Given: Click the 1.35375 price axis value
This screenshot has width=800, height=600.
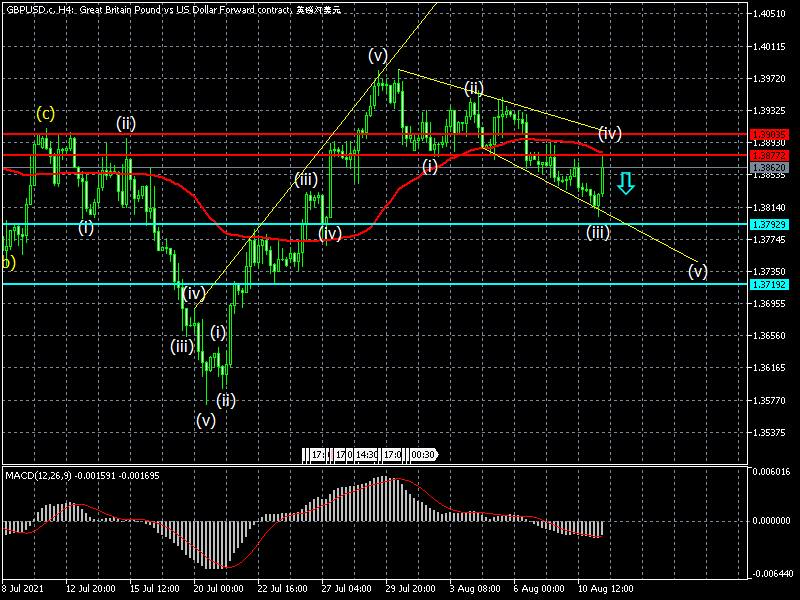Looking at the screenshot, I should pos(769,433).
